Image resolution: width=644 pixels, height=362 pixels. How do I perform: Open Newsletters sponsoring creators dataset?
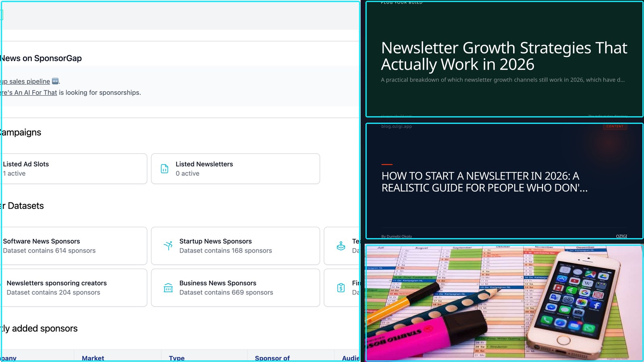[73, 288]
